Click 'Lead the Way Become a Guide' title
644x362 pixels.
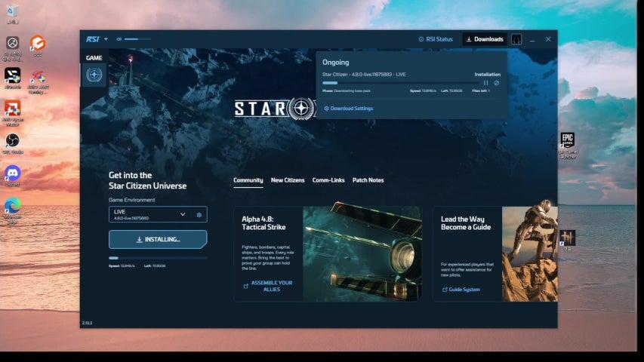tap(466, 223)
